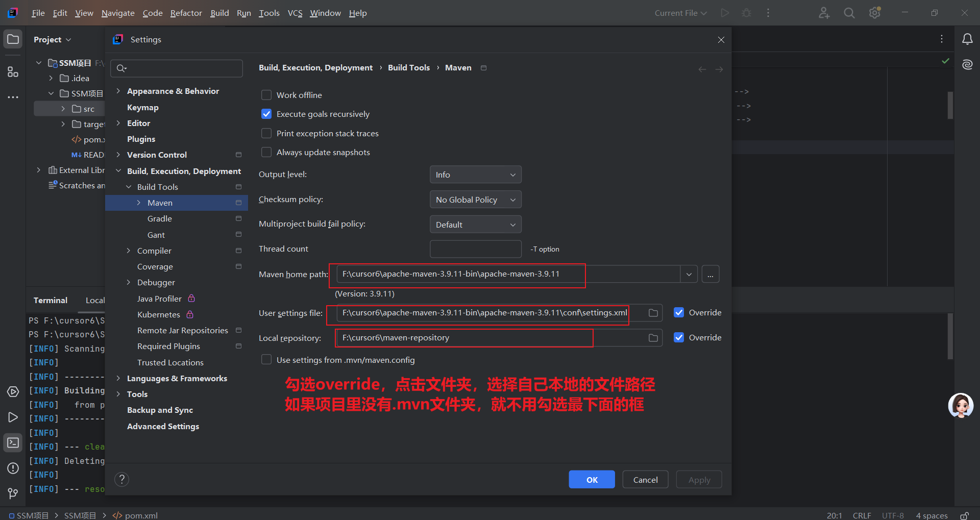Open the Refactor menu
The image size is (980, 520).
tap(186, 13)
